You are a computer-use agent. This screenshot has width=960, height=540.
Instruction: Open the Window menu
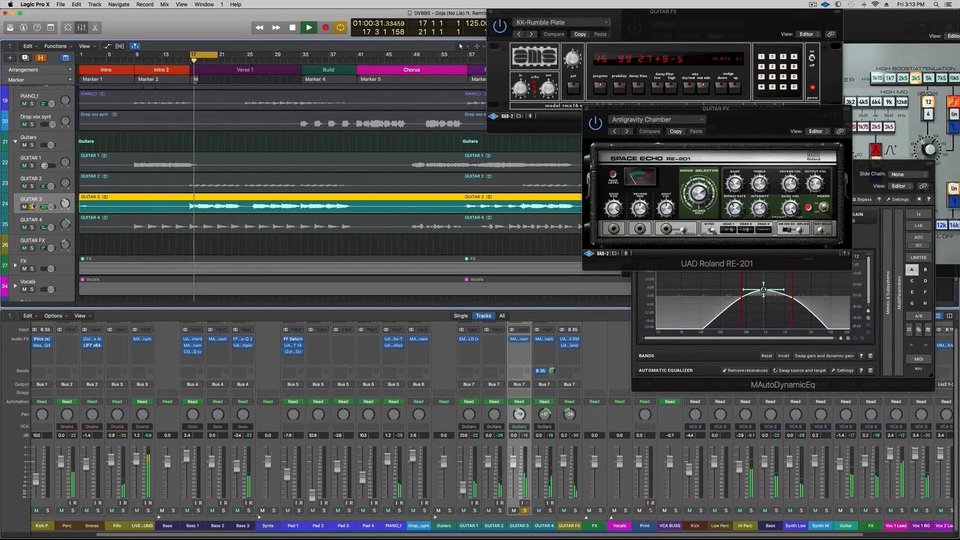click(x=204, y=4)
